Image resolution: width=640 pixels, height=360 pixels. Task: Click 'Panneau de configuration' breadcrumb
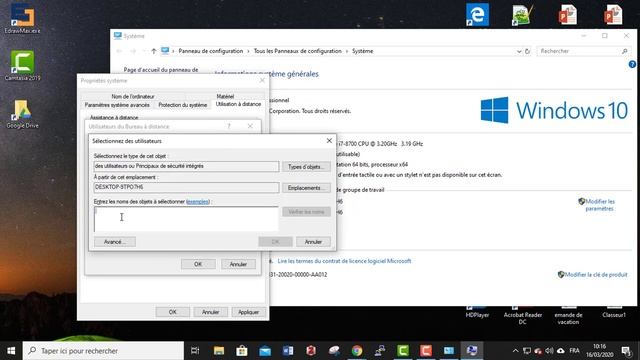click(x=211, y=51)
